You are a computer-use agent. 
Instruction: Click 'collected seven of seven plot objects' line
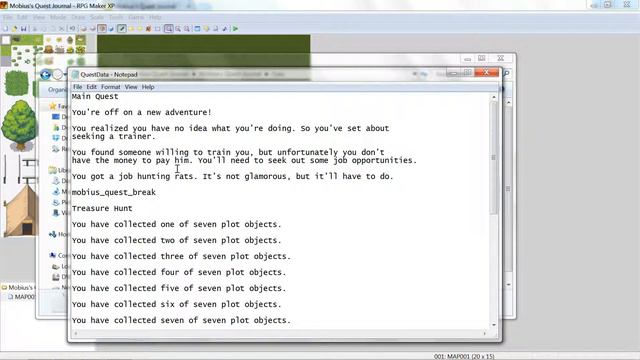181,320
